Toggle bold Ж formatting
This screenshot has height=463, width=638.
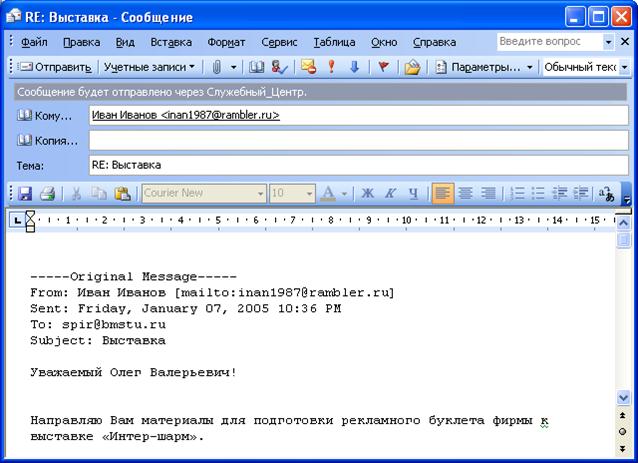(367, 193)
